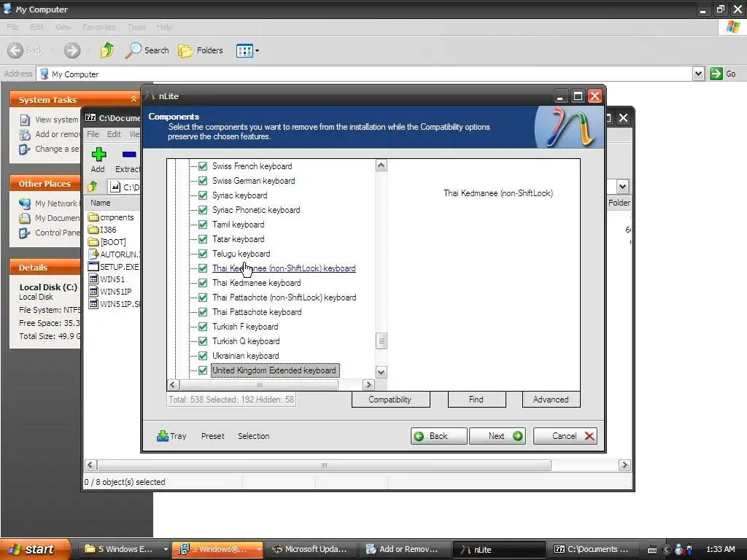The height and width of the screenshot is (560, 747).
Task: Uncheck Syriac keyboard checkbox
Action: coord(203,195)
